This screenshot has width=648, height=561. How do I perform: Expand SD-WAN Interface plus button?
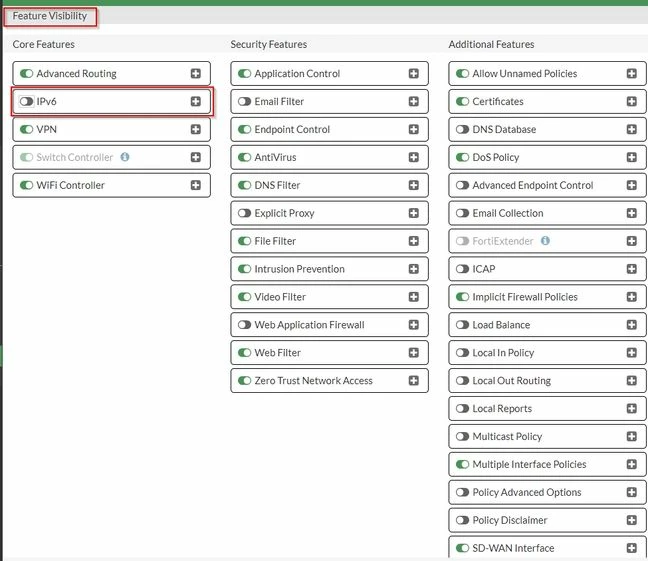click(x=631, y=548)
